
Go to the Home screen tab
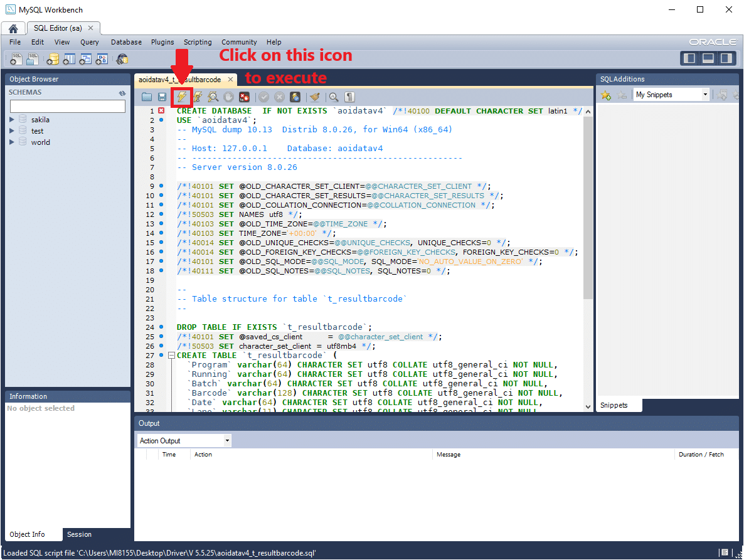[x=13, y=28]
